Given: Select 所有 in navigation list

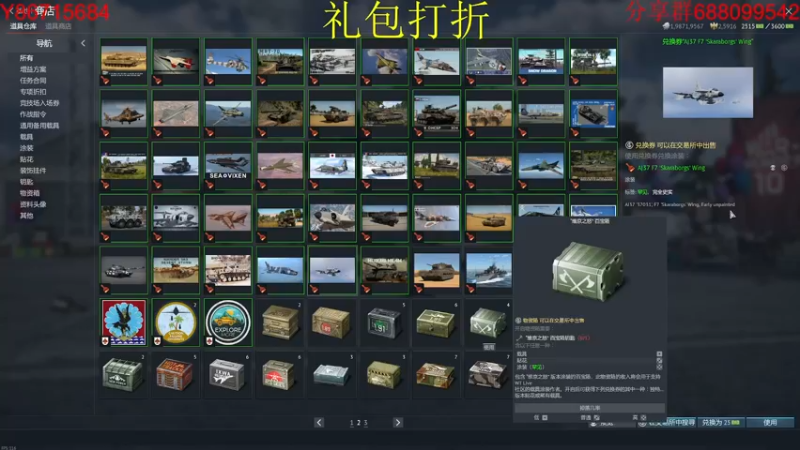Looking at the screenshot, I should point(27,58).
